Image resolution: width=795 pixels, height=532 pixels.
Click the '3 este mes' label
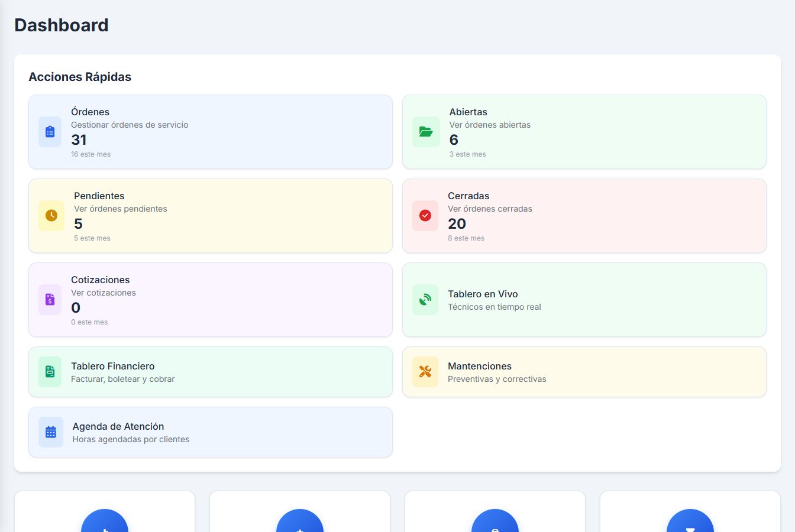coord(467,154)
